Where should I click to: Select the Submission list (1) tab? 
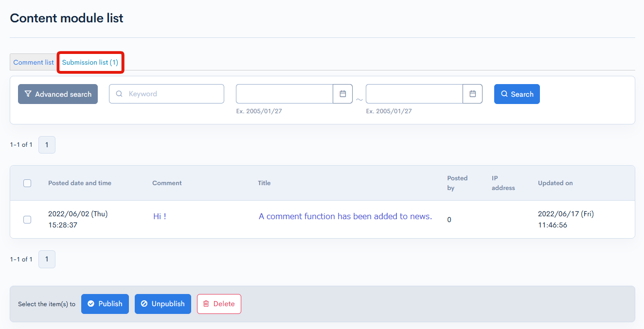[x=90, y=62]
